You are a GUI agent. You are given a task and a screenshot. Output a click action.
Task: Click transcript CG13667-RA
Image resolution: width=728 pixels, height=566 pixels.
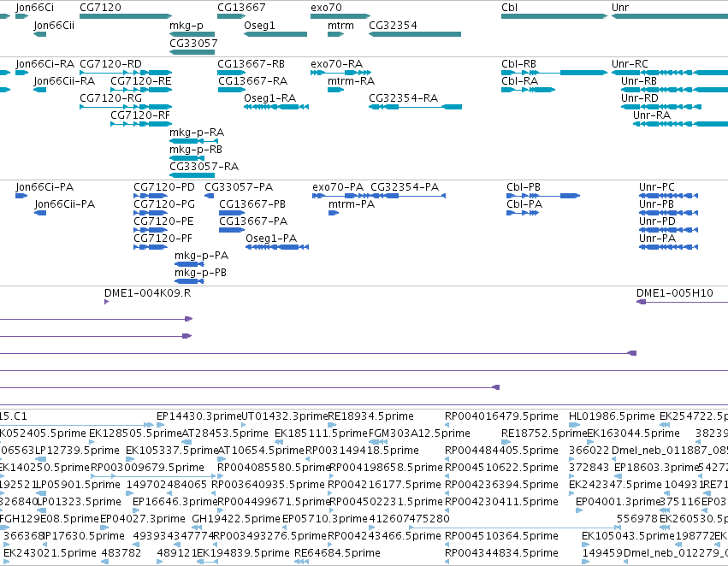[x=252, y=81]
